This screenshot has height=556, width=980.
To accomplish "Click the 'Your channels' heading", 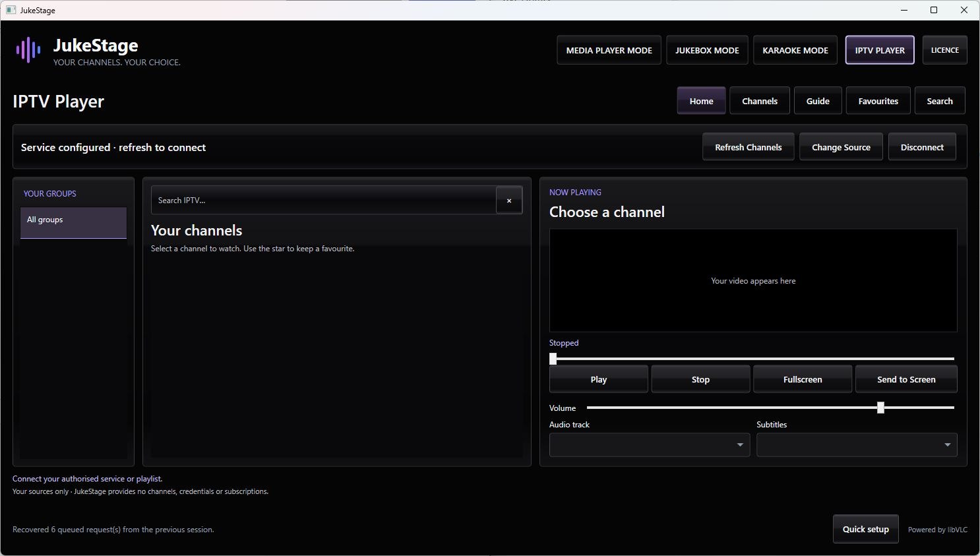I will [x=197, y=230].
